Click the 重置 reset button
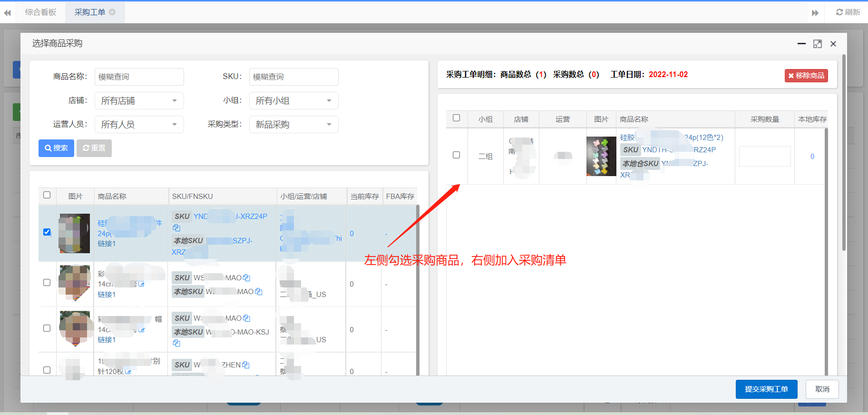Image resolution: width=868 pixels, height=415 pixels. (x=94, y=148)
